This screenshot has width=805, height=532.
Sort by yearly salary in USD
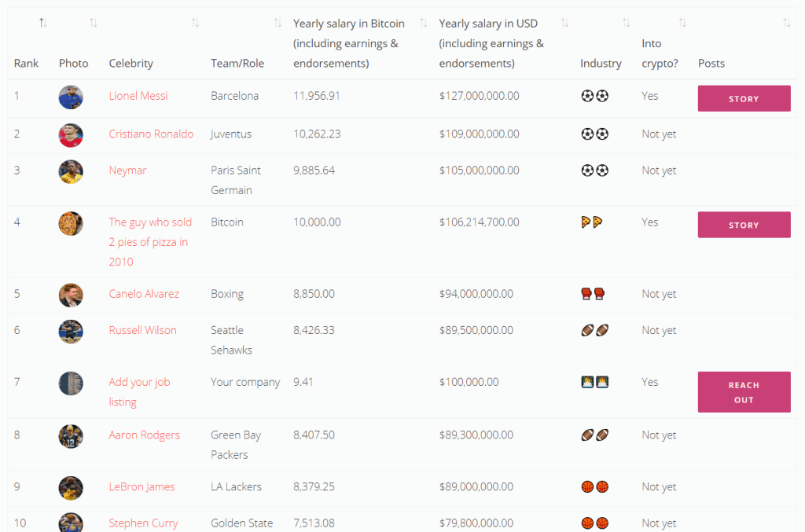point(564,24)
